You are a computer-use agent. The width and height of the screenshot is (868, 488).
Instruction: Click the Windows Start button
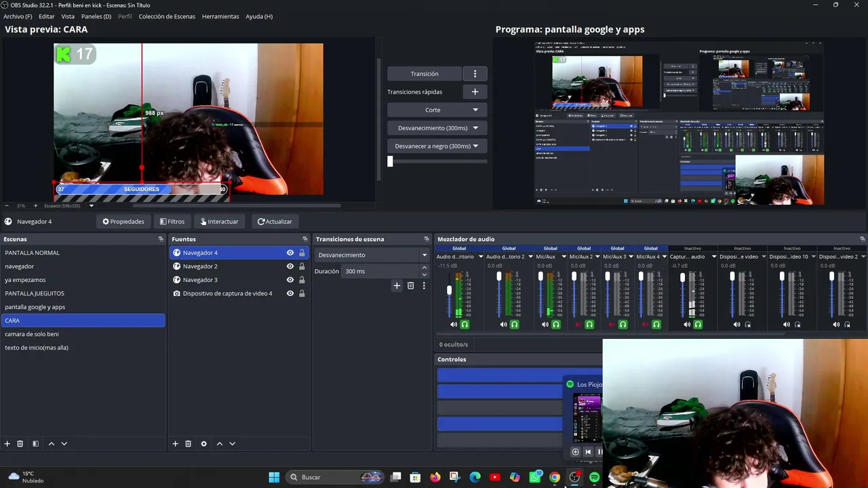click(274, 477)
